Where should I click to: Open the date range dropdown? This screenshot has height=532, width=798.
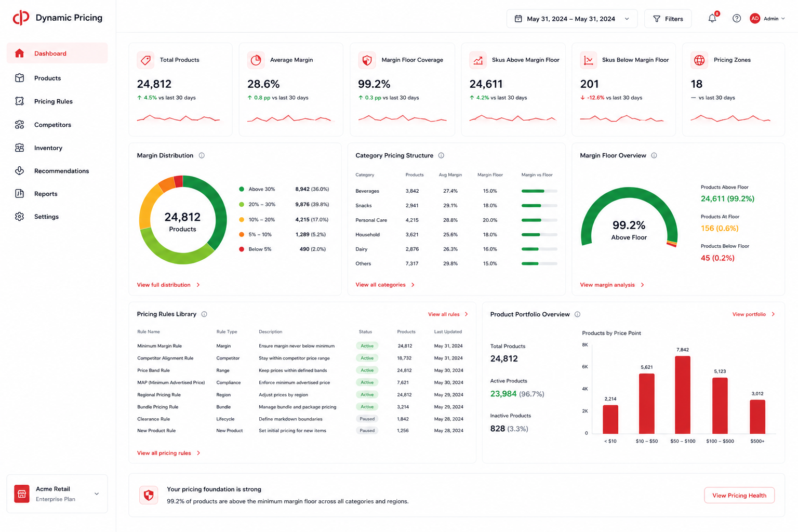[572, 19]
